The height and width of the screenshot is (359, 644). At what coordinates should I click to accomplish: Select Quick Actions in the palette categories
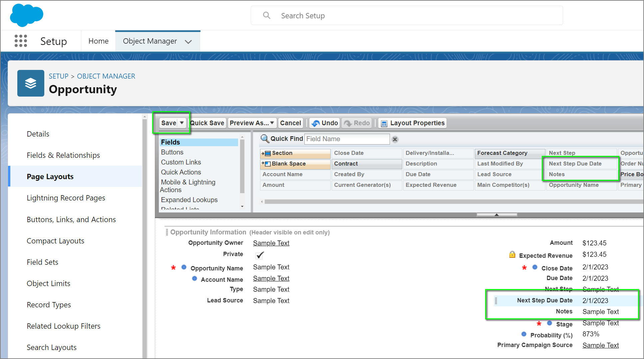pyautogui.click(x=181, y=172)
